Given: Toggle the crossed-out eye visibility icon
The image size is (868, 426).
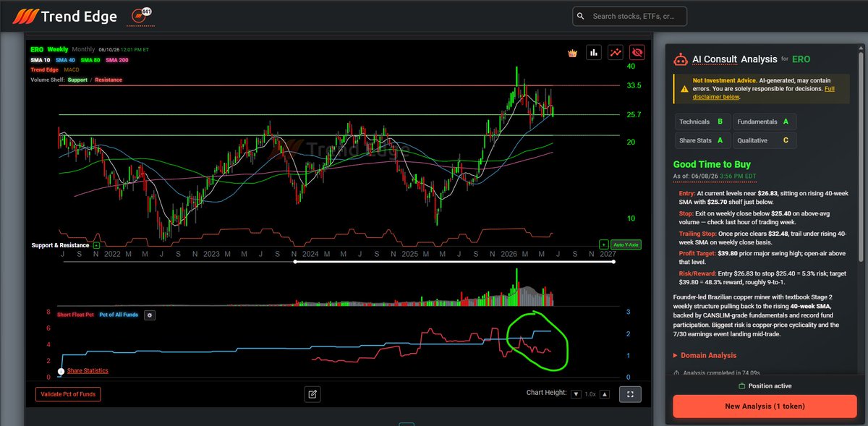Looking at the screenshot, I should tap(637, 52).
